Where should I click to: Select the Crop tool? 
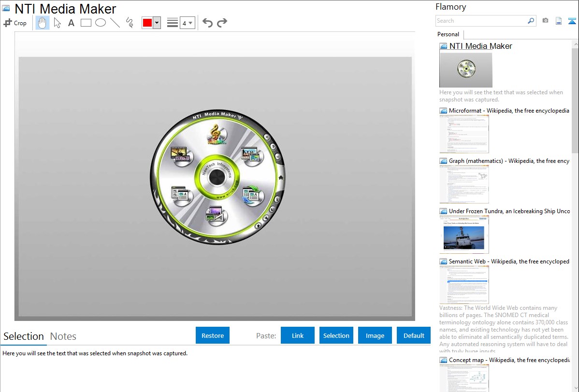[x=15, y=23]
